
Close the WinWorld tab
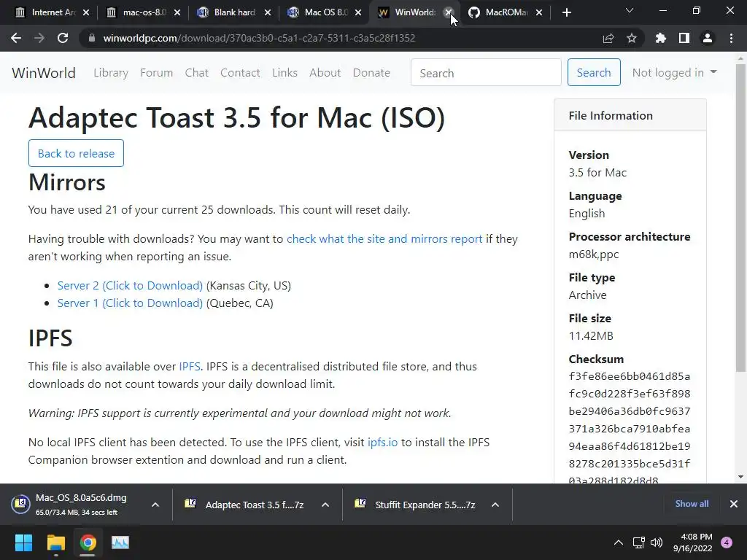(449, 12)
